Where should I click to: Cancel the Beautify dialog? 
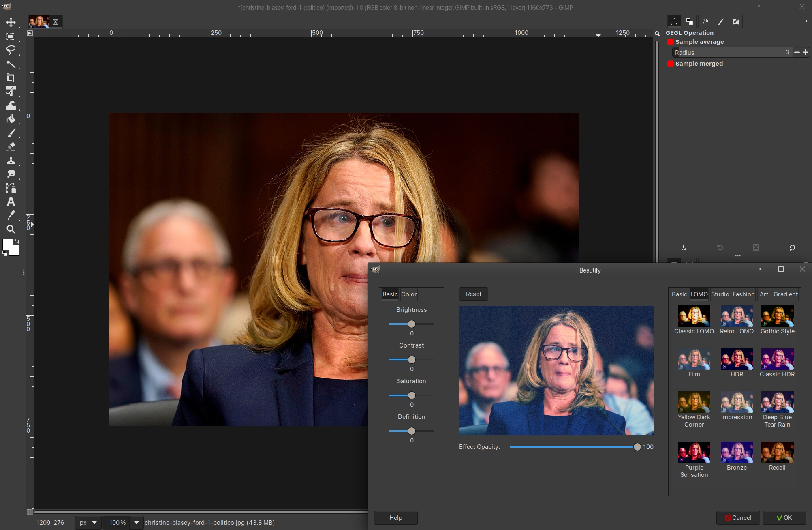738,518
